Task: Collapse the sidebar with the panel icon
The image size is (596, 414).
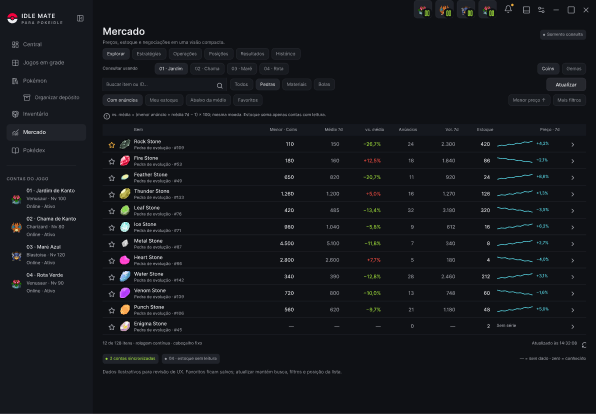Action: [80, 18]
